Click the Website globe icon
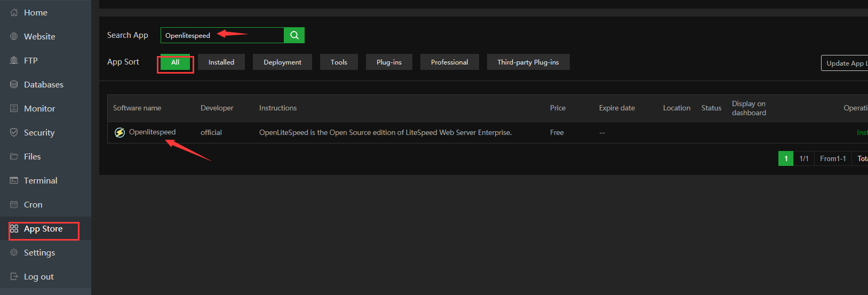Image resolution: width=868 pixels, height=295 pixels. point(14,36)
